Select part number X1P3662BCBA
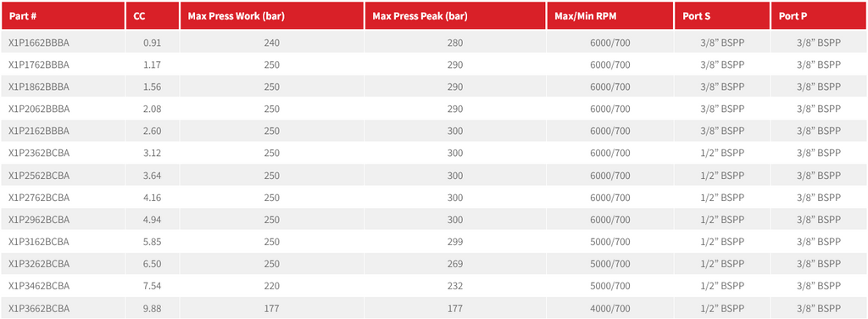Viewport: 868px width, 319px height. coord(39,308)
